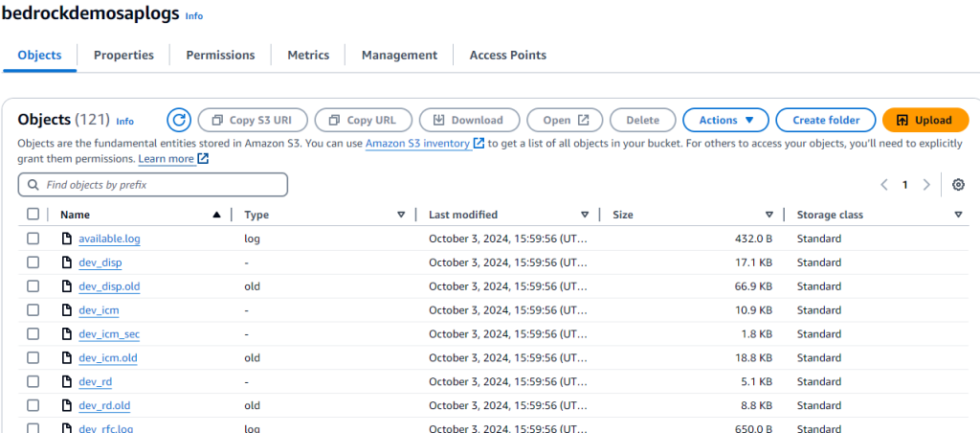Open Info link beside bucket name
This screenshot has width=980, height=433.
[x=193, y=16]
